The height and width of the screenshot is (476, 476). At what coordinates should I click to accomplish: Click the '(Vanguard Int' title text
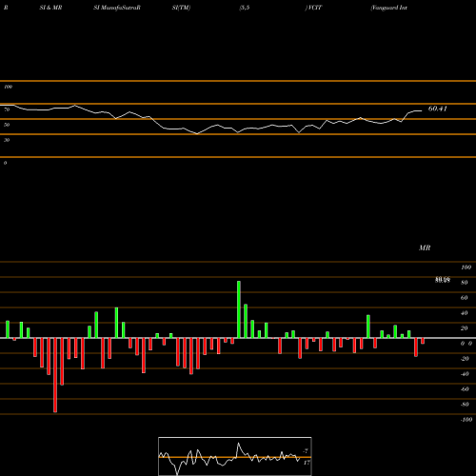point(388,8)
